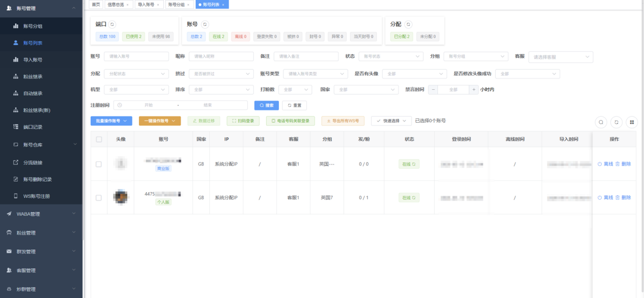Open the 一键操作账号 dropdown button
The image size is (644, 298).
[x=160, y=121]
